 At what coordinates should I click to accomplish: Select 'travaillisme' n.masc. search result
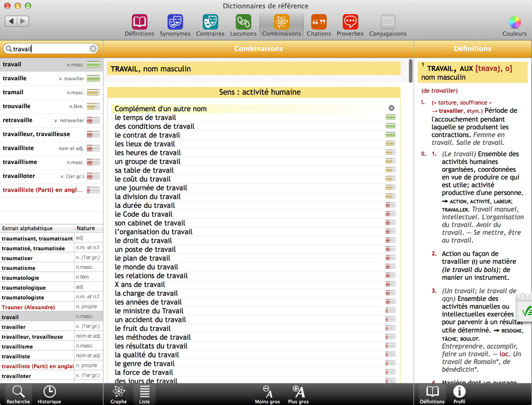click(x=51, y=162)
